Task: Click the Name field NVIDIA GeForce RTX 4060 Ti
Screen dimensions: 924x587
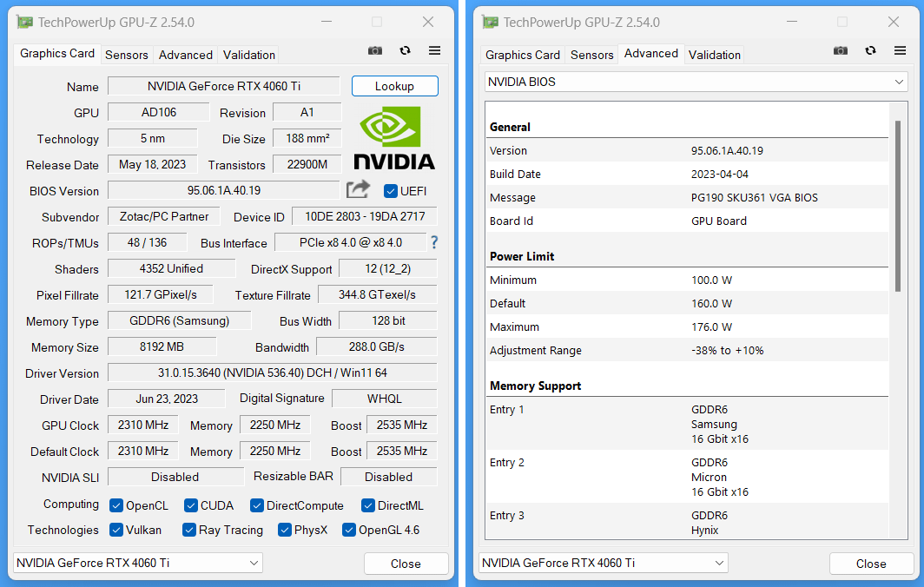Action: (224, 86)
